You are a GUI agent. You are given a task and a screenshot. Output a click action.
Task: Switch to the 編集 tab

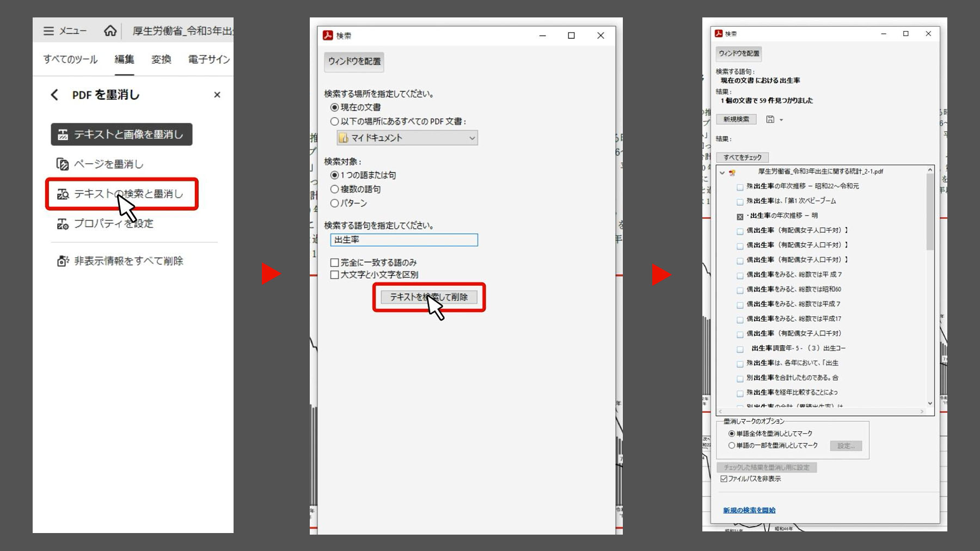point(124,59)
